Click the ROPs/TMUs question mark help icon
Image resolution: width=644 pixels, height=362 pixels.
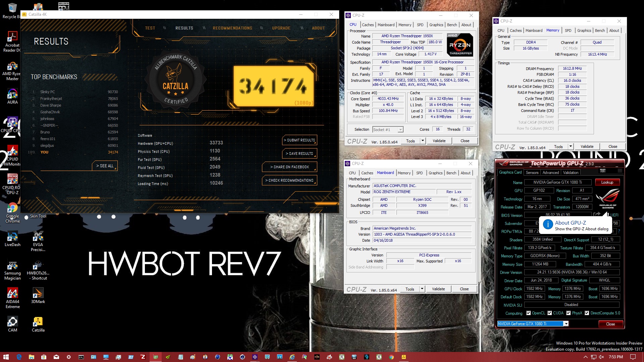619,231
